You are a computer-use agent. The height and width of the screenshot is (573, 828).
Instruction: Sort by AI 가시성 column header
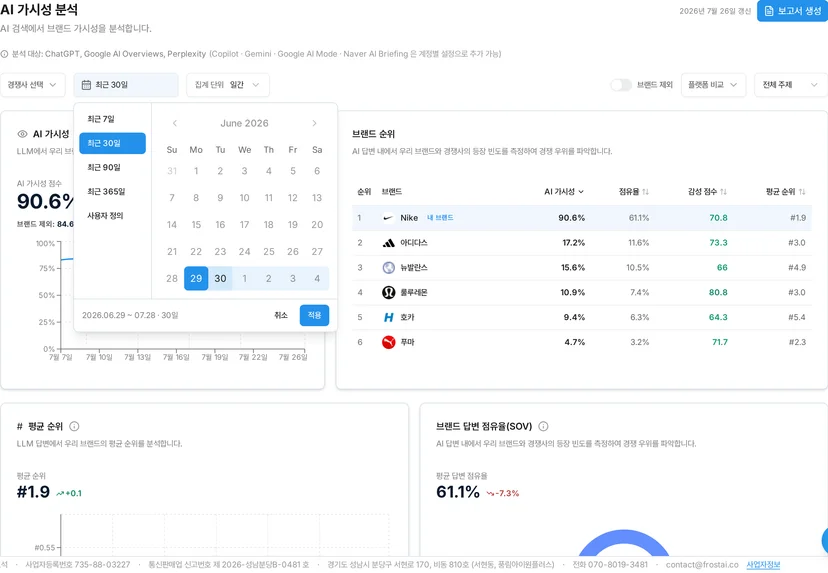563,192
